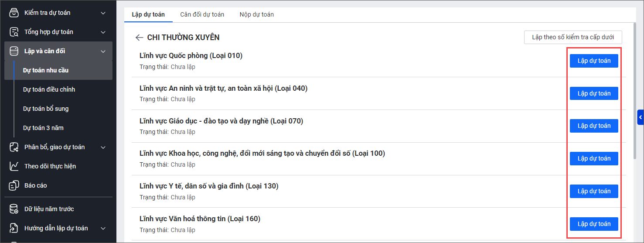Switch to the Cân đối dự toán tab
This screenshot has width=644, height=243.
202,14
